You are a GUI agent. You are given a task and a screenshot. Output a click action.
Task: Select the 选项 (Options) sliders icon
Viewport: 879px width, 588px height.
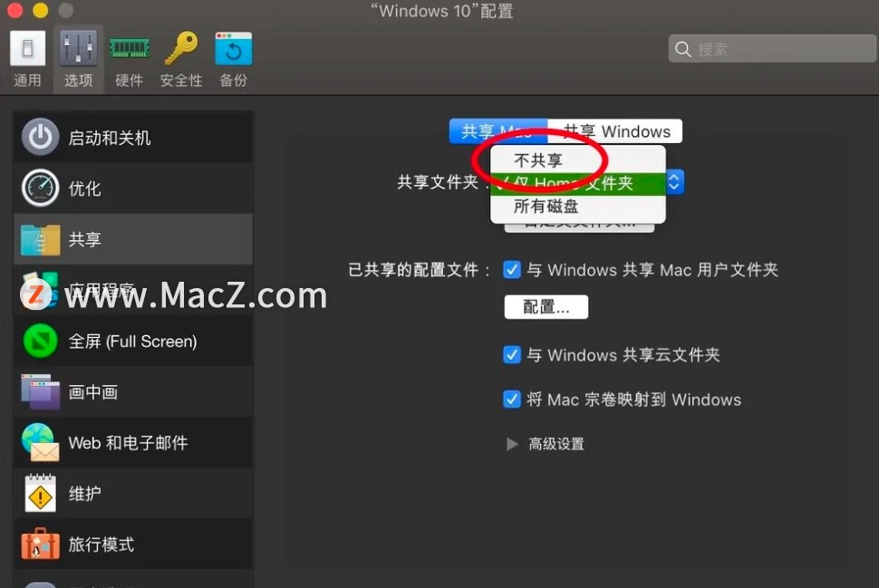click(x=78, y=49)
